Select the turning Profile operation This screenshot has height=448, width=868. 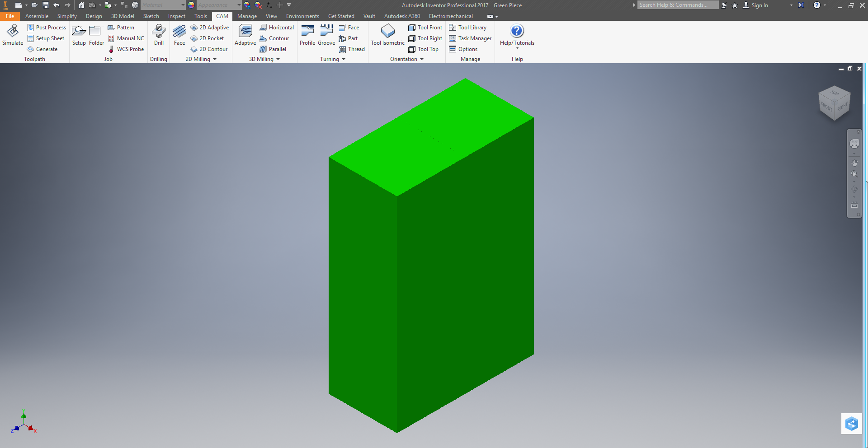[x=307, y=35]
